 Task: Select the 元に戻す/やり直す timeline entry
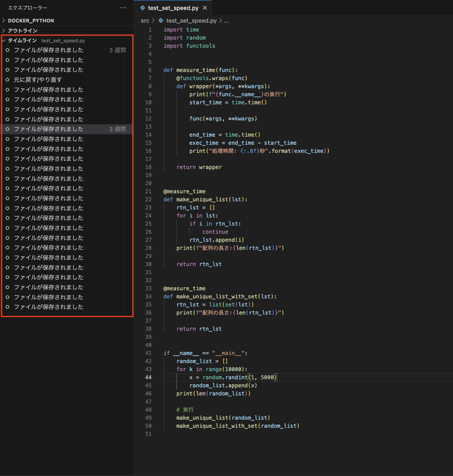pyautogui.click(x=37, y=80)
